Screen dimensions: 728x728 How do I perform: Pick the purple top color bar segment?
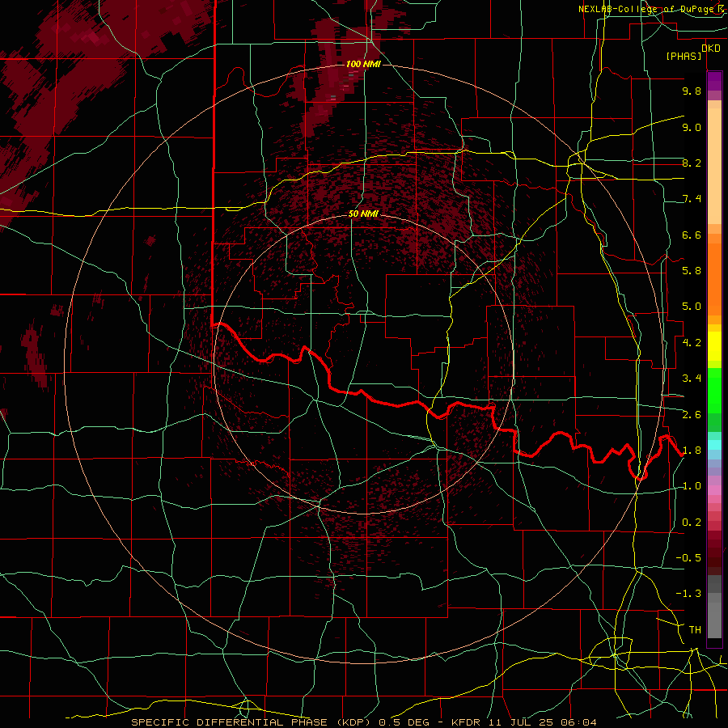tap(714, 81)
